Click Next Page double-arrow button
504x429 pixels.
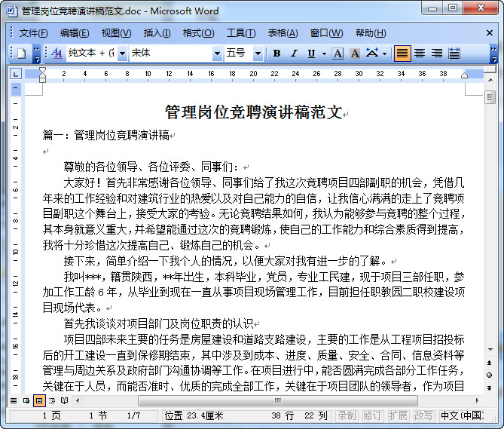(490, 388)
